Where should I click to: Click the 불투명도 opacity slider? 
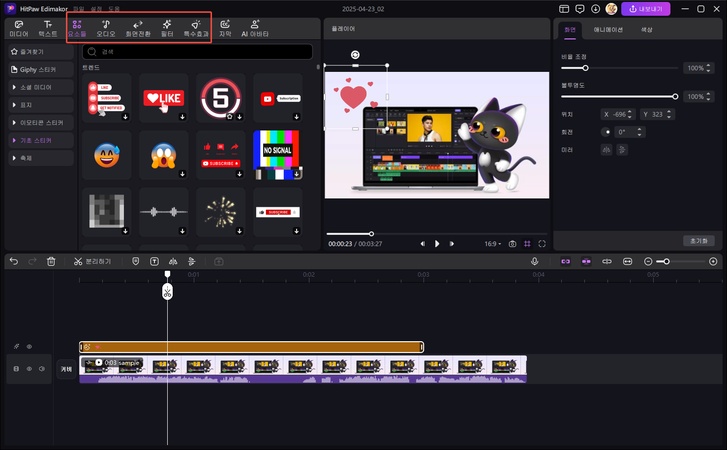pos(619,96)
